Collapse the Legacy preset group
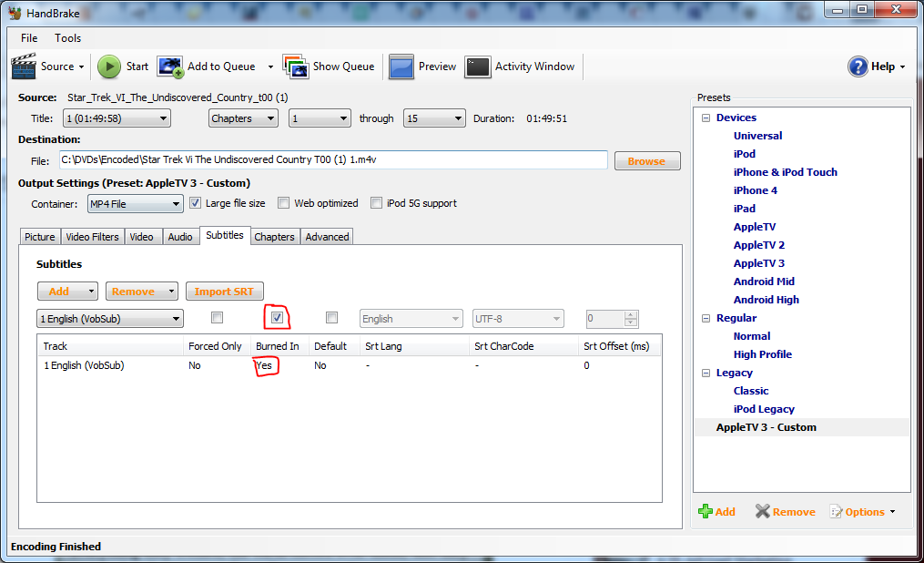This screenshot has height=563, width=924. (706, 374)
